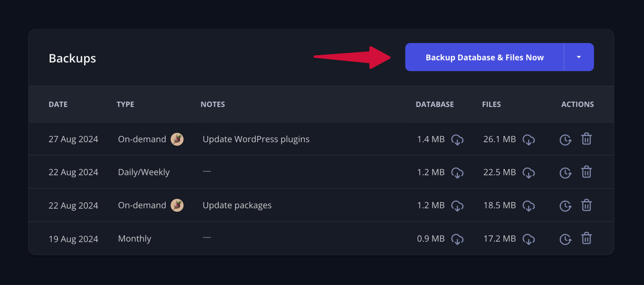Viewport: 644px width, 285px height.
Task: Open the backup options dropdown arrow
Action: 579,57
